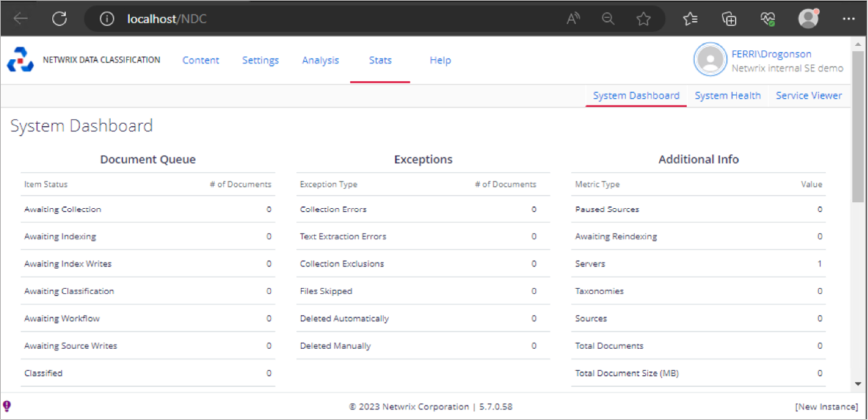This screenshot has width=868, height=420.
Task: Add page to favorites star
Action: [643, 19]
